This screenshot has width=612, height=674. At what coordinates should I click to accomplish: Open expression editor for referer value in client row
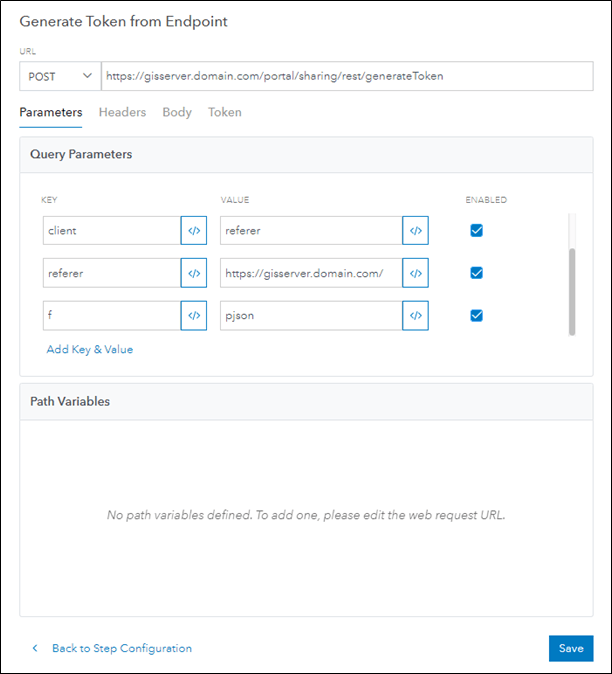(416, 230)
